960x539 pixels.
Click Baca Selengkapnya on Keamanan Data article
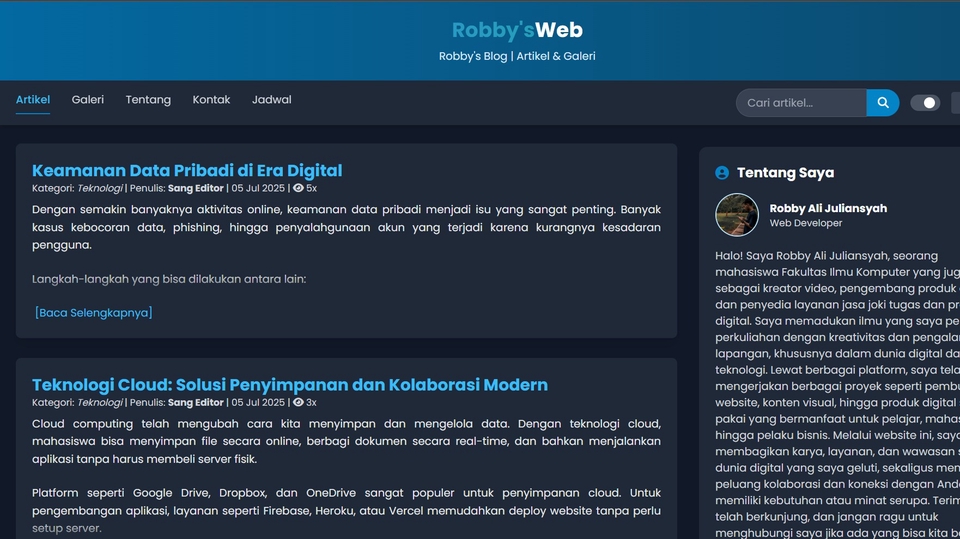(x=94, y=312)
